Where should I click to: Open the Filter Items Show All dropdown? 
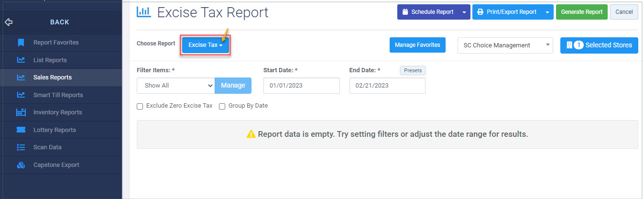point(175,86)
